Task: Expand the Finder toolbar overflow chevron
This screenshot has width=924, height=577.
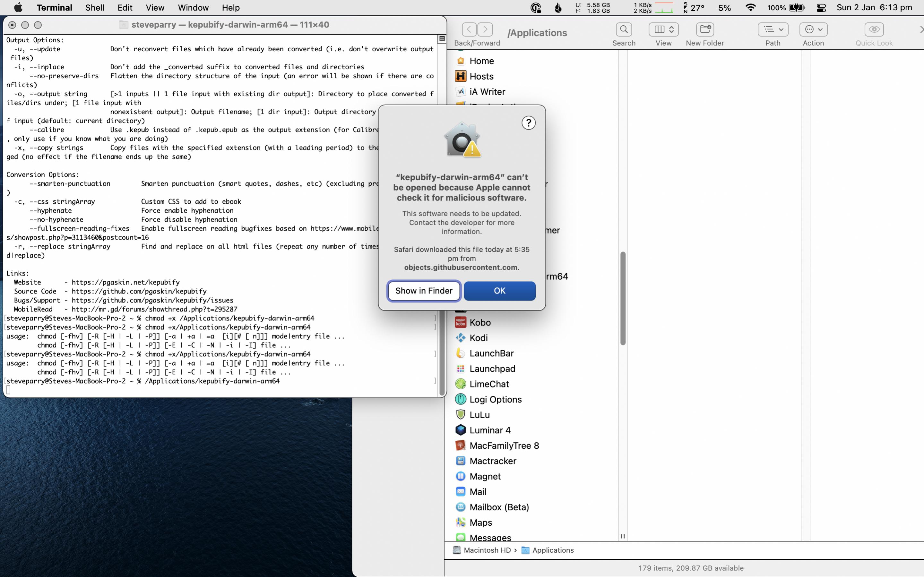Action: (921, 30)
